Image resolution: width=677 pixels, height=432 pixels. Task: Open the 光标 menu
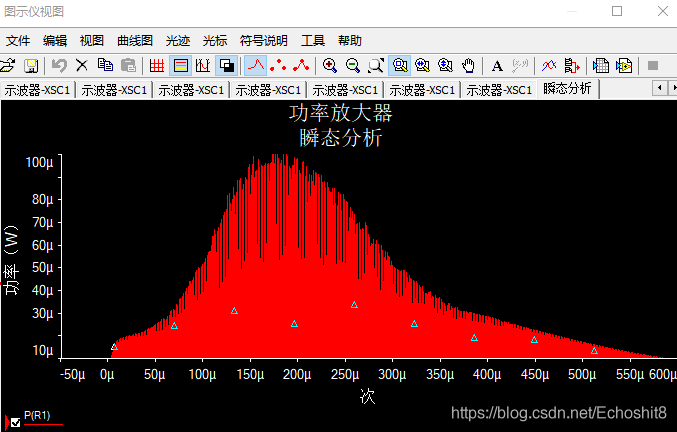215,41
